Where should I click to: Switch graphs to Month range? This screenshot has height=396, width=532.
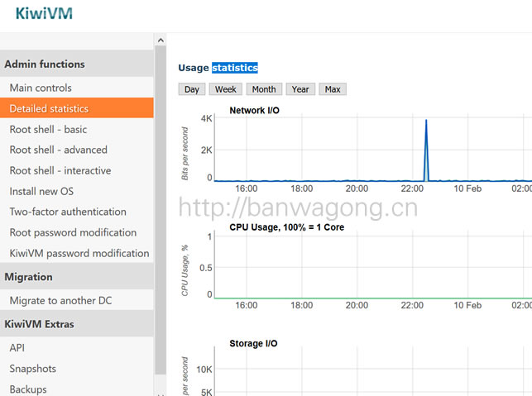point(264,89)
